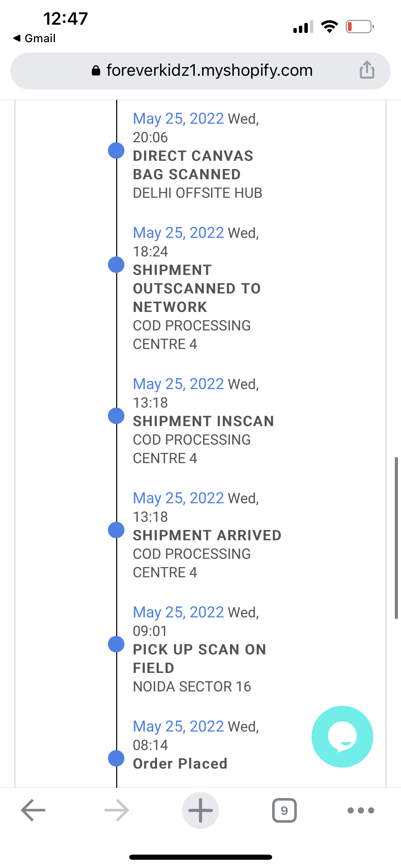Viewport: 401px width, 868px height.
Task: Tap the share icon in address bar
Action: [367, 70]
